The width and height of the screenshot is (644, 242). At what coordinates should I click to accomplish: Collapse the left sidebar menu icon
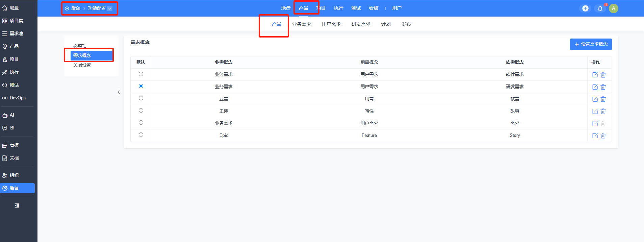17,205
